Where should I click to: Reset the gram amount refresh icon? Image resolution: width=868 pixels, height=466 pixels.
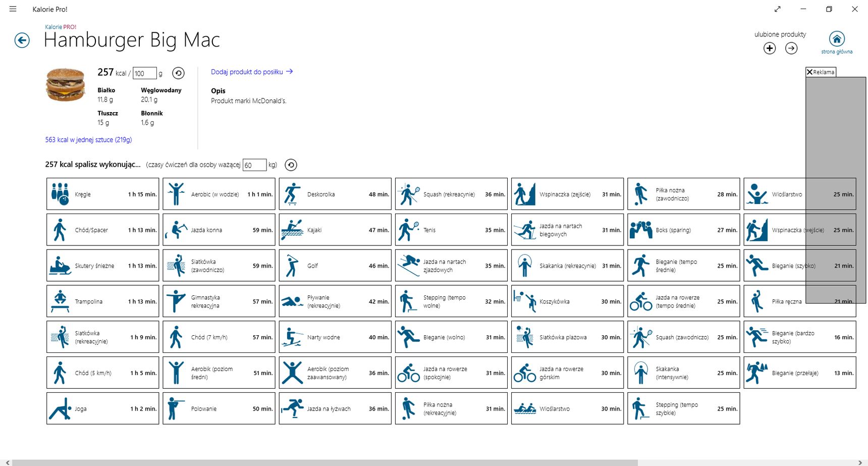(178, 73)
